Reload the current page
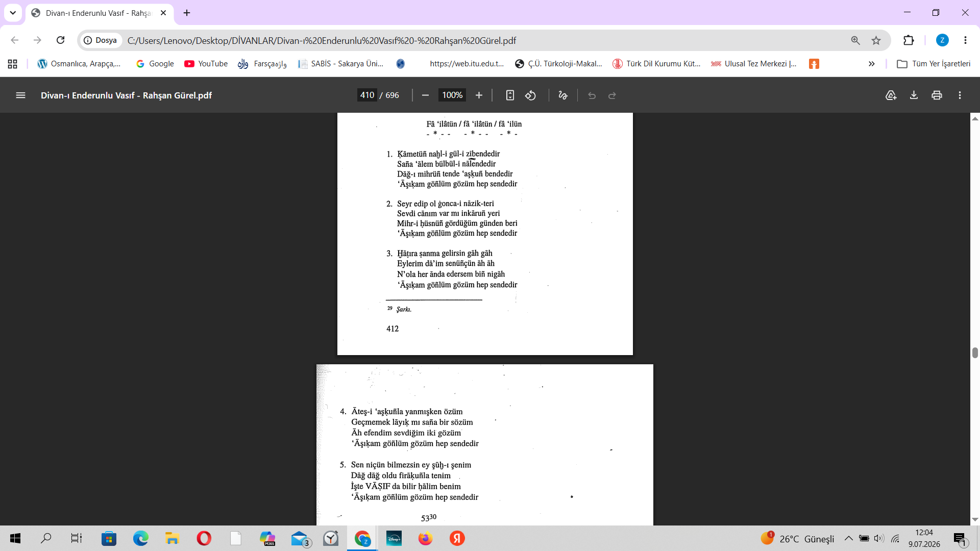This screenshot has width=980, height=551. click(x=60, y=40)
